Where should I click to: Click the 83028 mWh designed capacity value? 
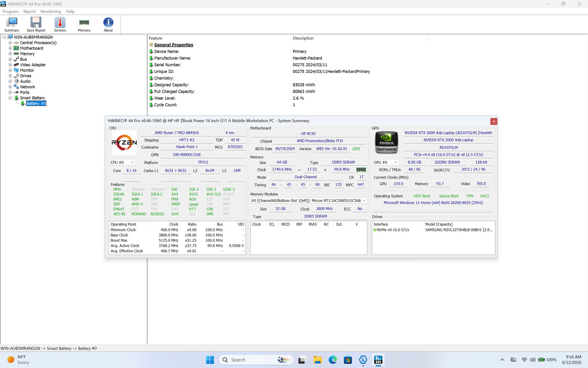coord(304,85)
